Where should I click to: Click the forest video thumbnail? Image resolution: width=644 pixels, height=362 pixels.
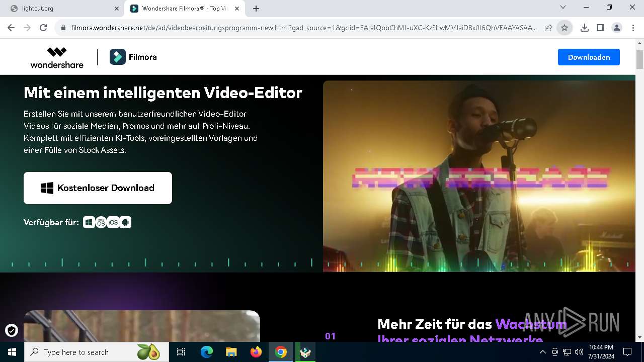pos(142,326)
